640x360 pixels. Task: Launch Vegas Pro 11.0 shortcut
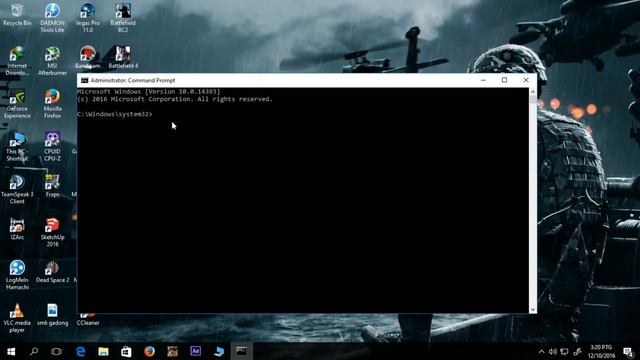click(87, 18)
